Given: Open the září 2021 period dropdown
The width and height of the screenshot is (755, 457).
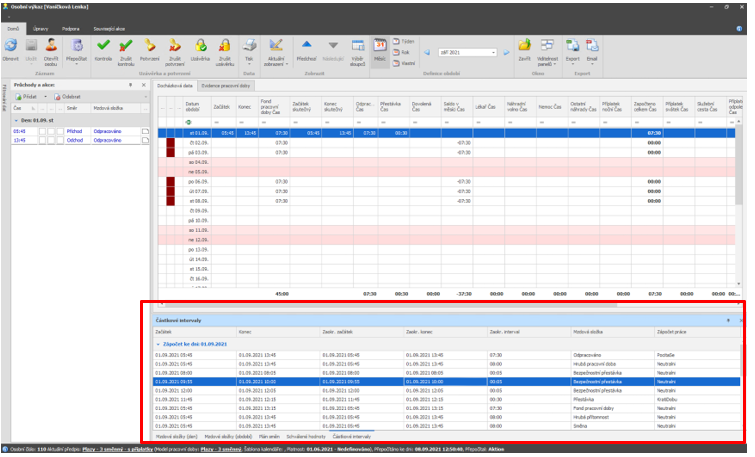Looking at the screenshot, I should (x=494, y=52).
